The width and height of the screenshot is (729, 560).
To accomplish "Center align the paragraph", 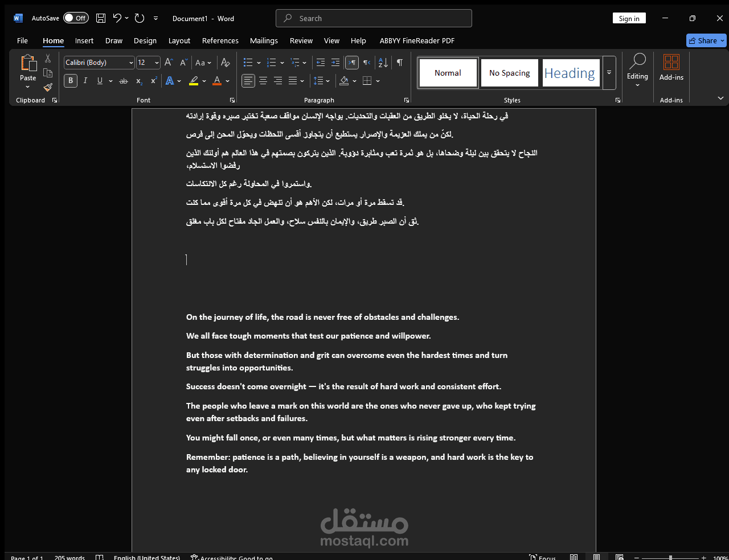I will [x=263, y=81].
